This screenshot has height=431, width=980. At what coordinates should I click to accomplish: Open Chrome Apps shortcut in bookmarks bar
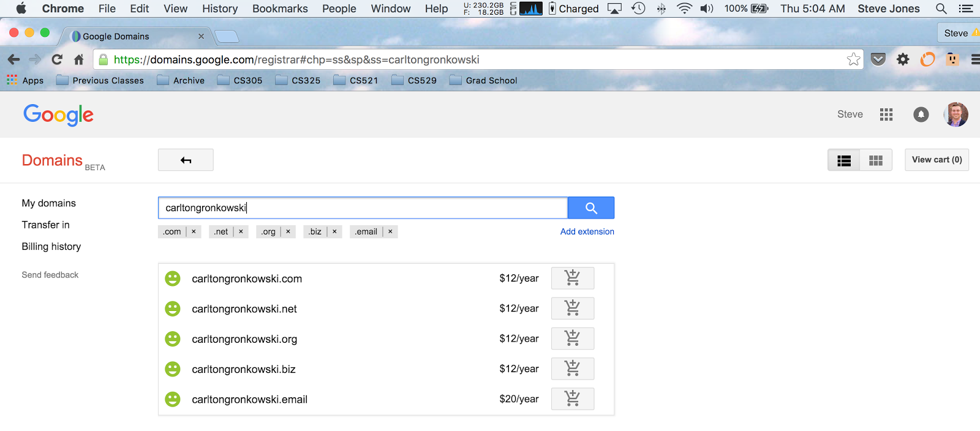click(25, 80)
